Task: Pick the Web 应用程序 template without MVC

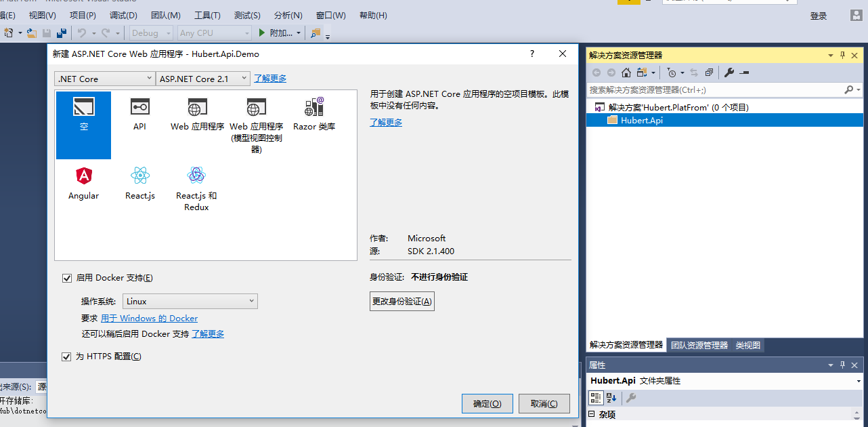Action: click(197, 114)
